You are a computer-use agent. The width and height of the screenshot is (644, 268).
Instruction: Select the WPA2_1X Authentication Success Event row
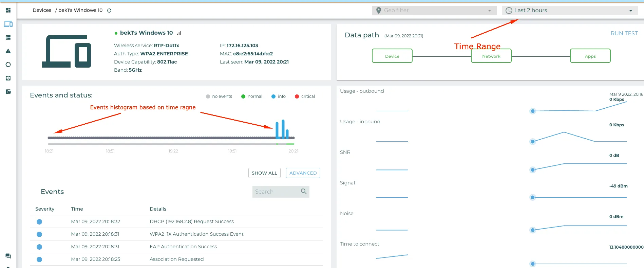[176, 234]
